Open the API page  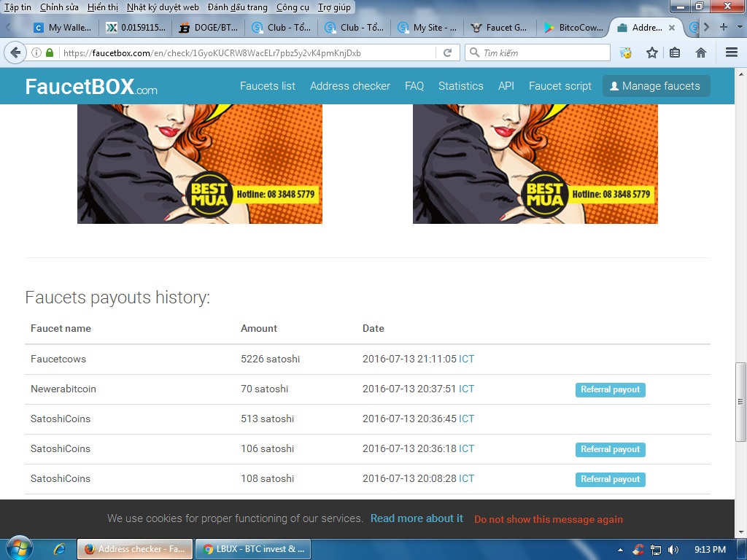[x=506, y=86]
